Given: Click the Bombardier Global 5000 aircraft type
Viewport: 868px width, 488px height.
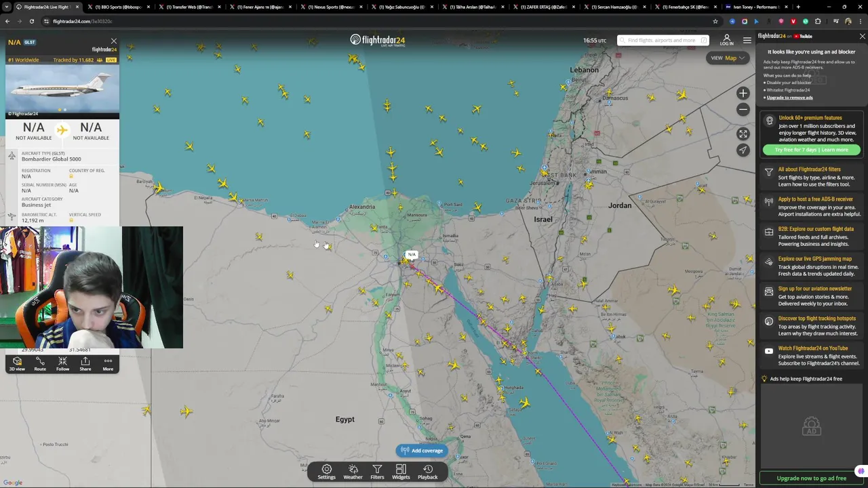Looking at the screenshot, I should 51,159.
